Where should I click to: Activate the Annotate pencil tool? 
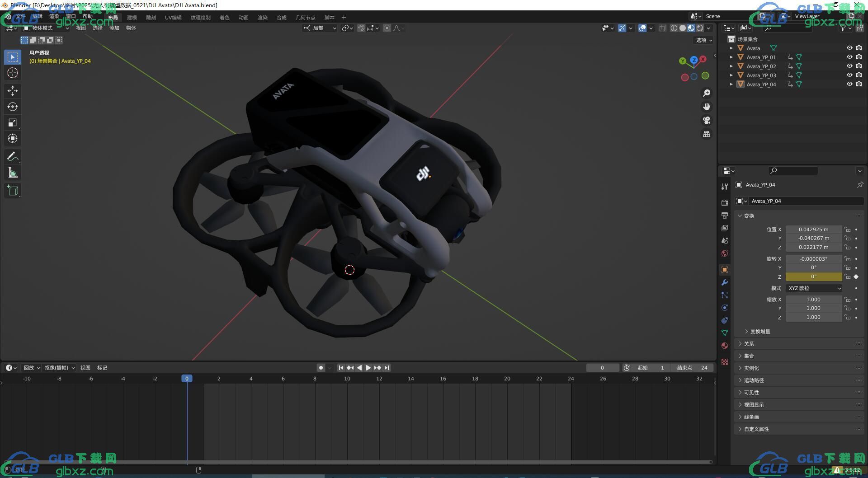tap(13, 156)
